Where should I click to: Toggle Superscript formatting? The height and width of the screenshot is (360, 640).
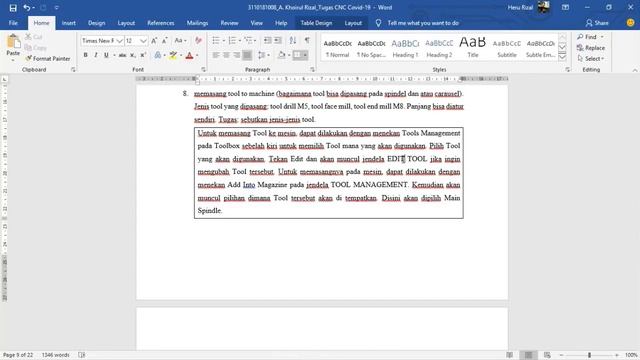pos(143,55)
